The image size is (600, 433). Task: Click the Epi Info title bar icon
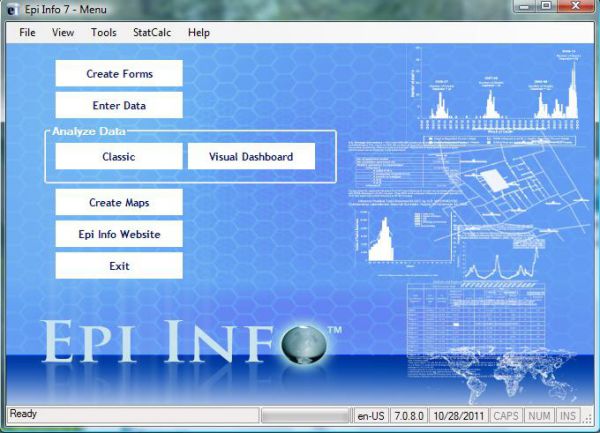click(13, 10)
